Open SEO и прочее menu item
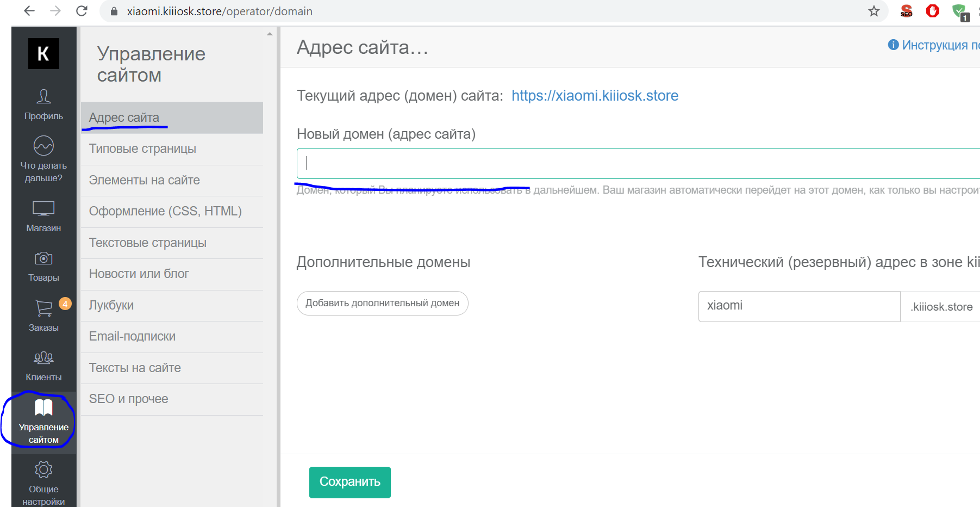980x507 pixels. 172,399
